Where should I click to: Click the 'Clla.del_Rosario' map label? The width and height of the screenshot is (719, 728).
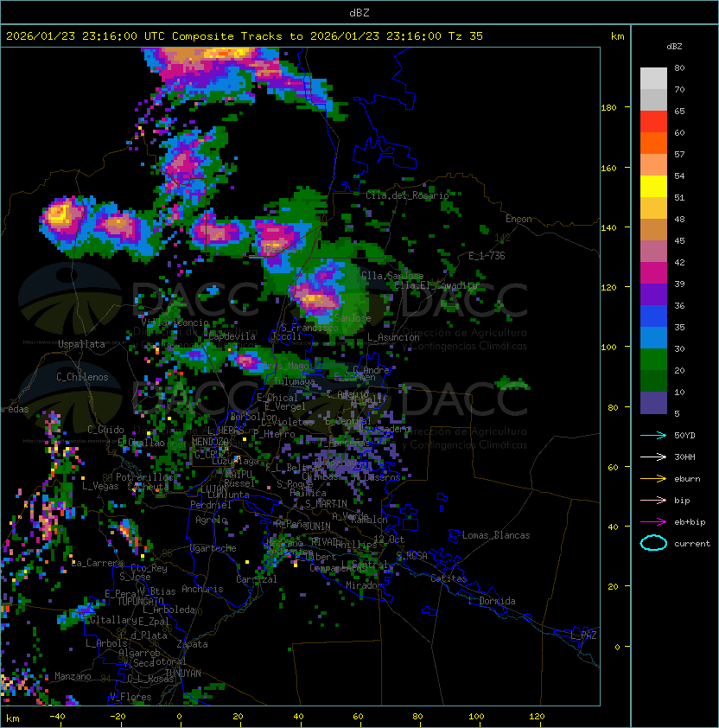point(407,195)
